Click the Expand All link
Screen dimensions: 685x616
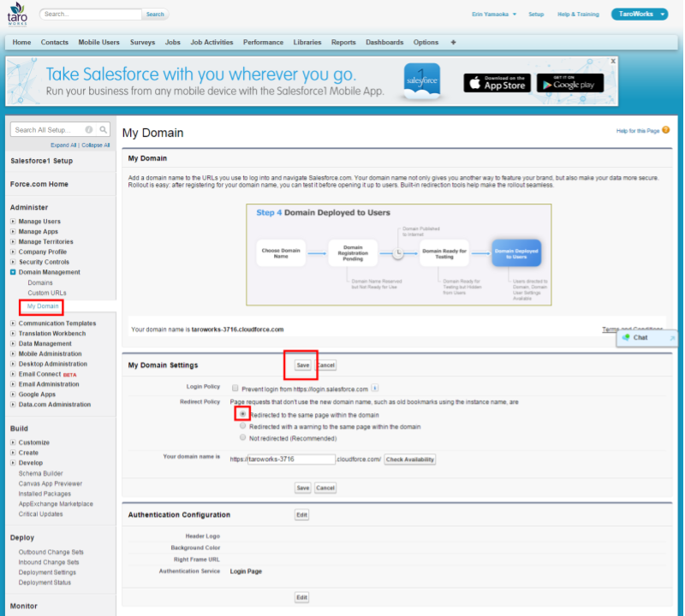(63, 145)
